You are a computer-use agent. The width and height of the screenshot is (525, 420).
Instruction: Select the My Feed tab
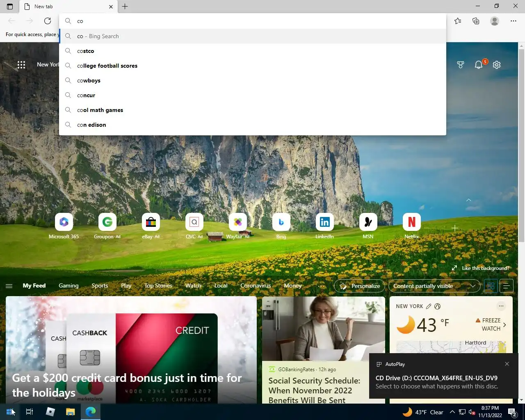[34, 286]
